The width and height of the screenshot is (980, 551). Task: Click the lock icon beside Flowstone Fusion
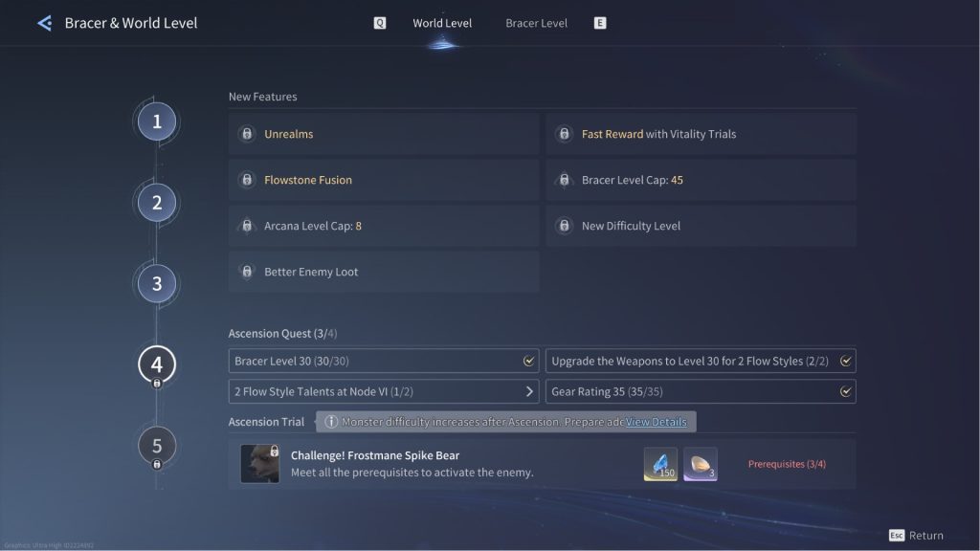[x=246, y=180]
